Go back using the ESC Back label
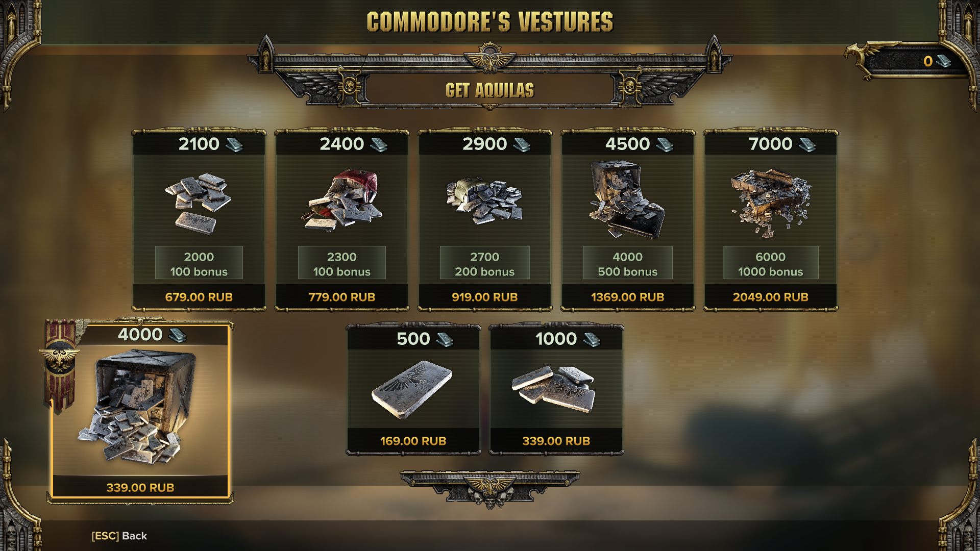Viewport: 980px width, 551px height. pyautogui.click(x=119, y=536)
